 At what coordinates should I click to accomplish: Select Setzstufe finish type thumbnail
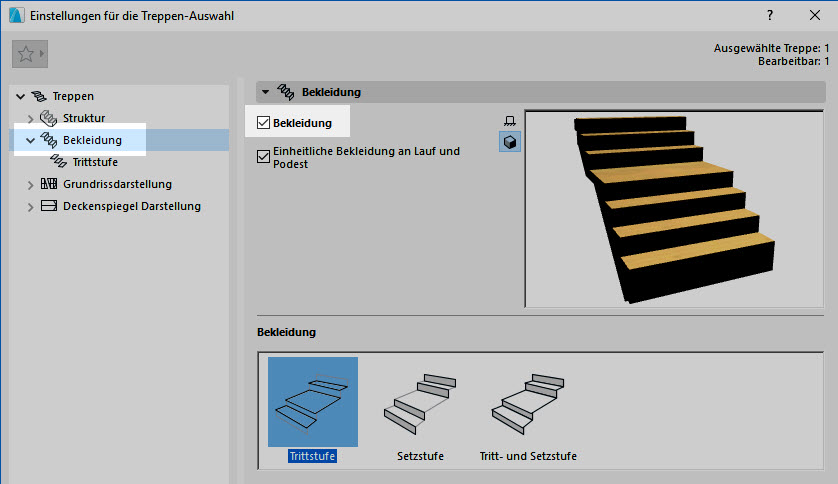(x=420, y=403)
